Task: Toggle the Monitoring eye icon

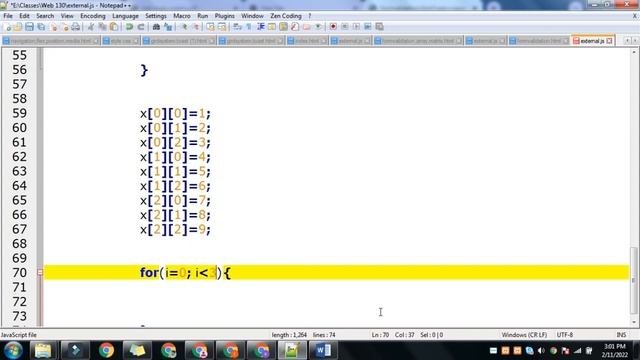Action: coord(318,27)
